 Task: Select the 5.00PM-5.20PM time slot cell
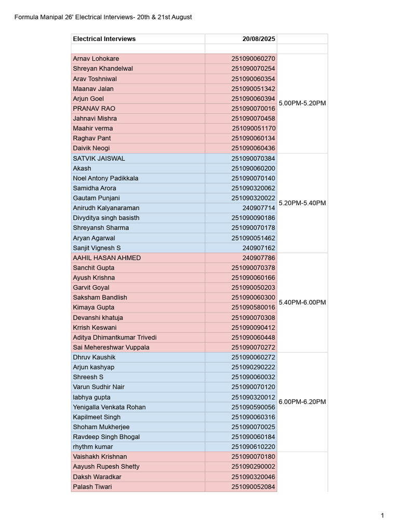302,103
